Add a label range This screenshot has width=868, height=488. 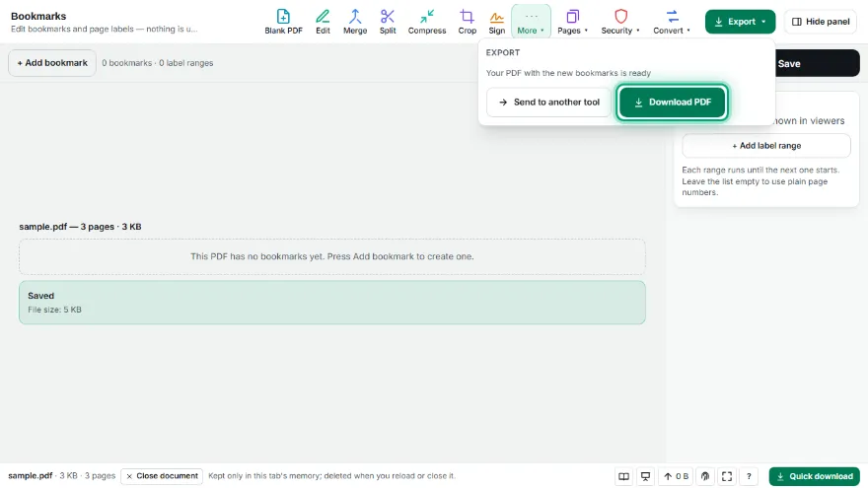coord(766,146)
